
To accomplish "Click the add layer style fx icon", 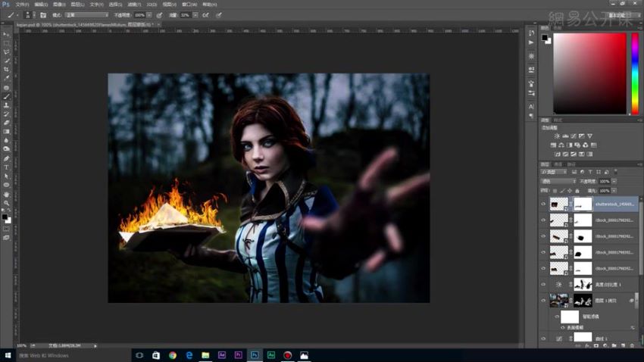I will point(587,345).
